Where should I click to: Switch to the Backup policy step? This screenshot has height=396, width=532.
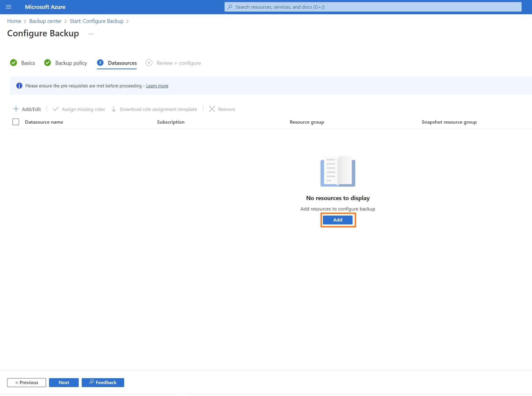71,63
